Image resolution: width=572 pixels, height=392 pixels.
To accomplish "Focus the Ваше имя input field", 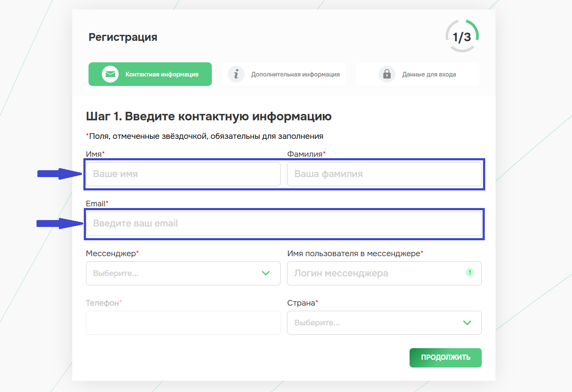I will click(183, 174).
